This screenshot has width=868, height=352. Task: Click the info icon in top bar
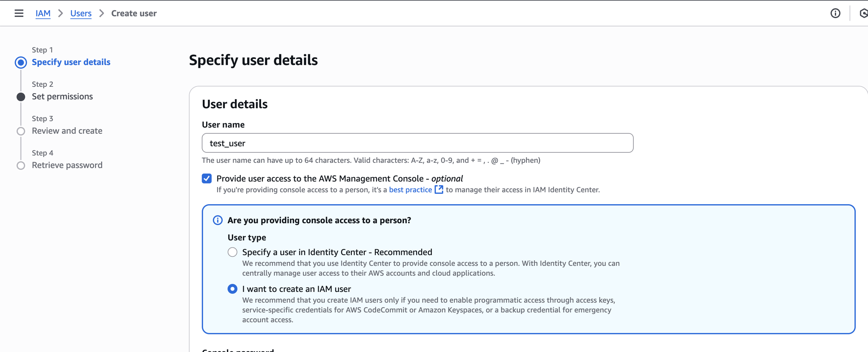[835, 13]
